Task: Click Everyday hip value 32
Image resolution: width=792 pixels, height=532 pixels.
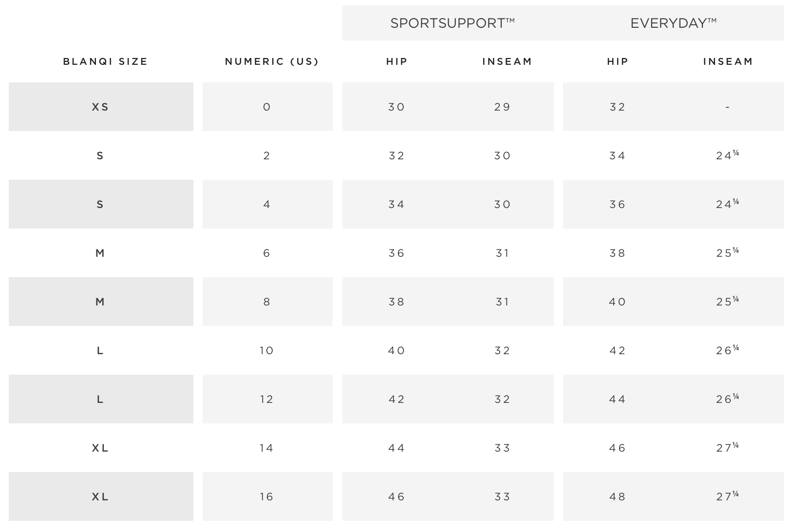Action: [617, 107]
